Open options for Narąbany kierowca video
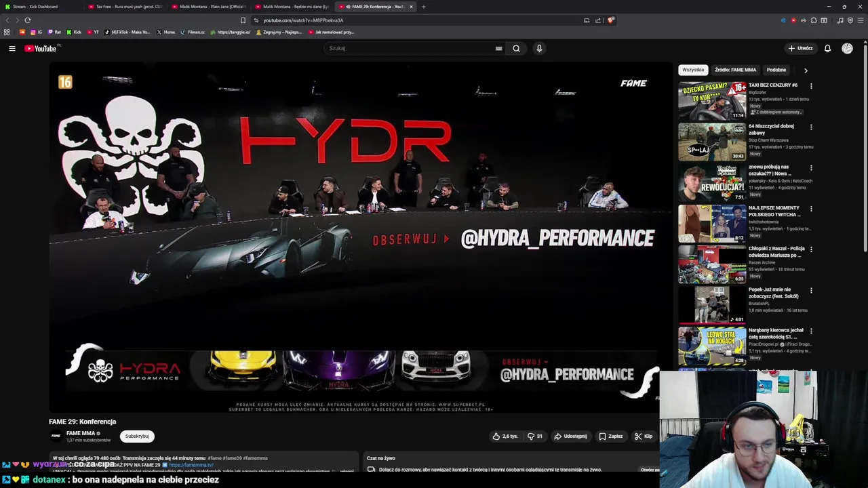Screen dimensions: 868x488 click(811, 331)
